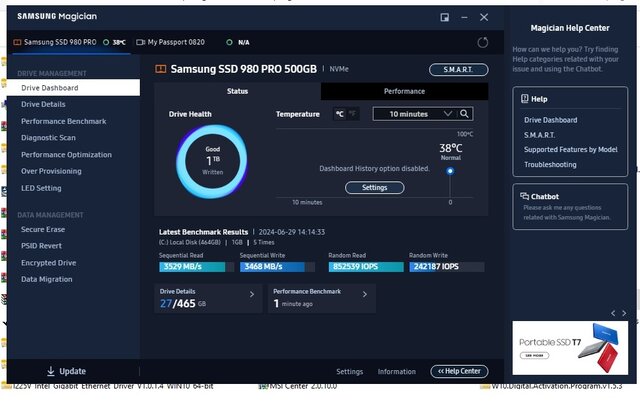Click the Sequential Write 3468 MB/s bar
This screenshot has height=401, width=640.
[278, 267]
